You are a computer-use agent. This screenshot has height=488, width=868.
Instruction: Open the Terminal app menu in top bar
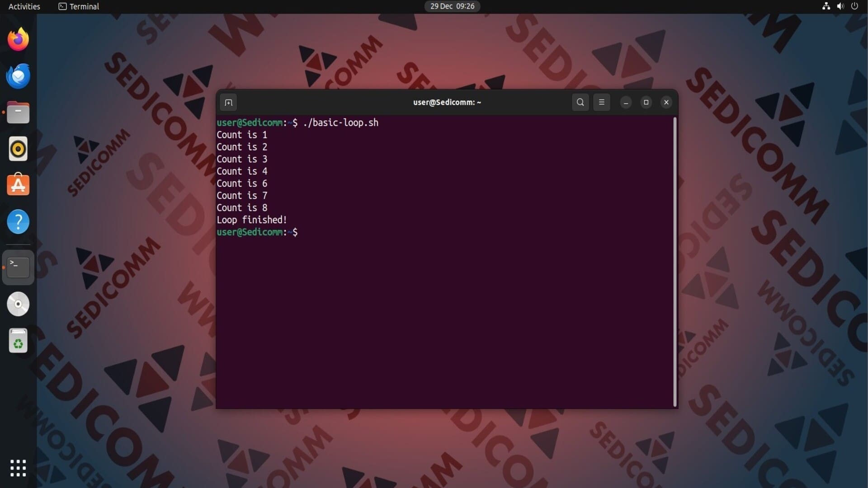(79, 6)
